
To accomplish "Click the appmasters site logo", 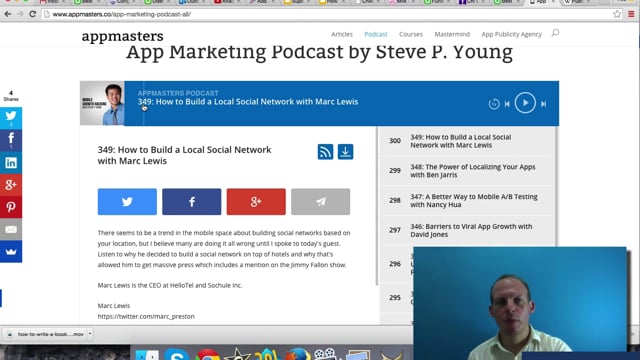I will pos(122,36).
